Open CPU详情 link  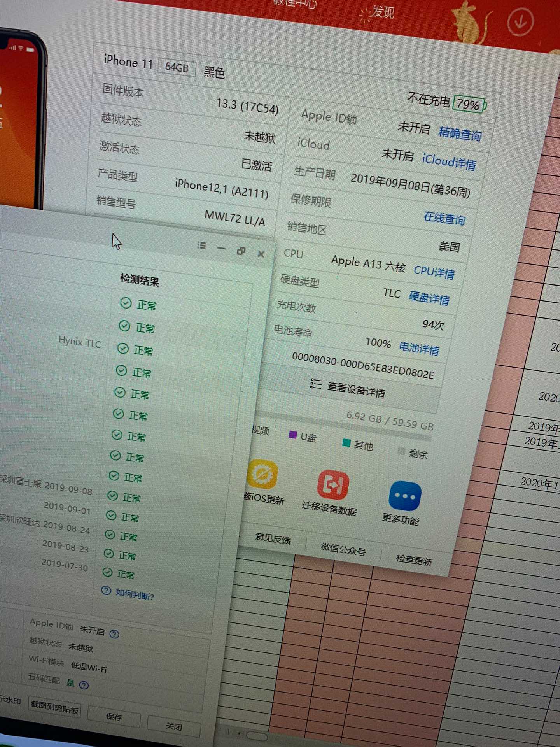434,272
